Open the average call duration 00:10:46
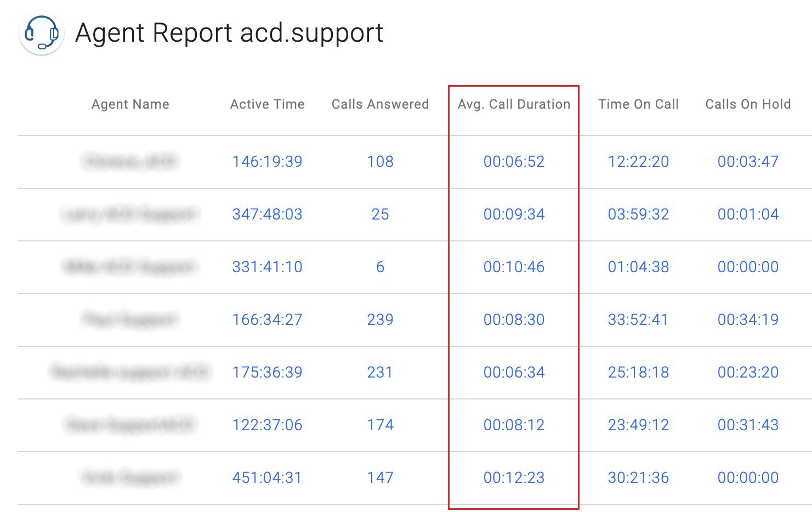This screenshot has width=812, height=512. click(x=513, y=267)
